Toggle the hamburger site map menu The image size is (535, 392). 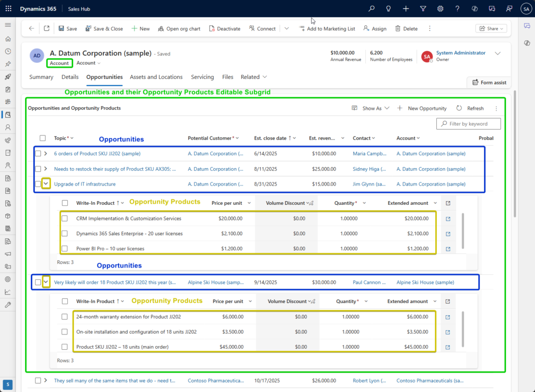coord(8,25)
